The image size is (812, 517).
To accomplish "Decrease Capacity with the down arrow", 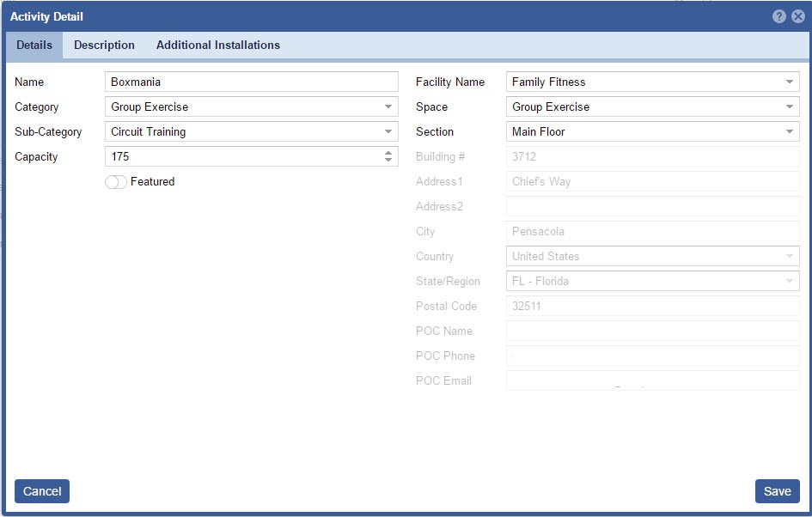I will coord(388,161).
